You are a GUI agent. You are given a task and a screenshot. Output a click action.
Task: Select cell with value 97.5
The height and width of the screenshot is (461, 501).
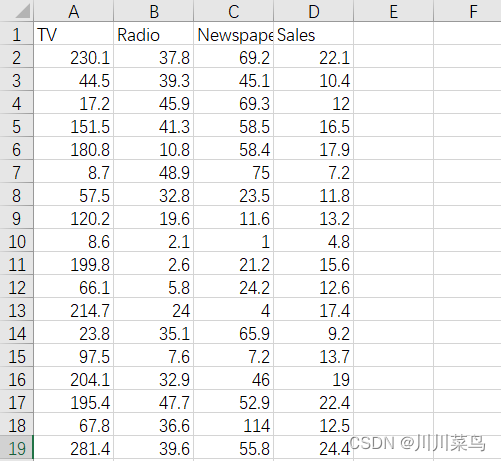tap(74, 356)
